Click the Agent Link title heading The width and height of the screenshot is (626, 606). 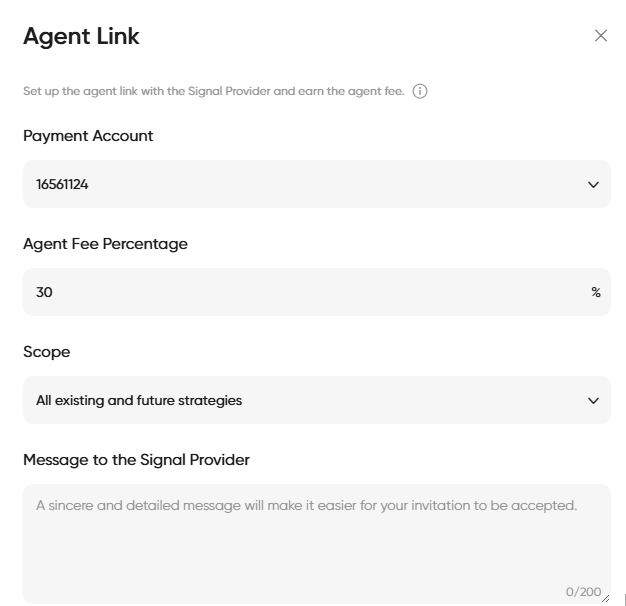pos(81,36)
